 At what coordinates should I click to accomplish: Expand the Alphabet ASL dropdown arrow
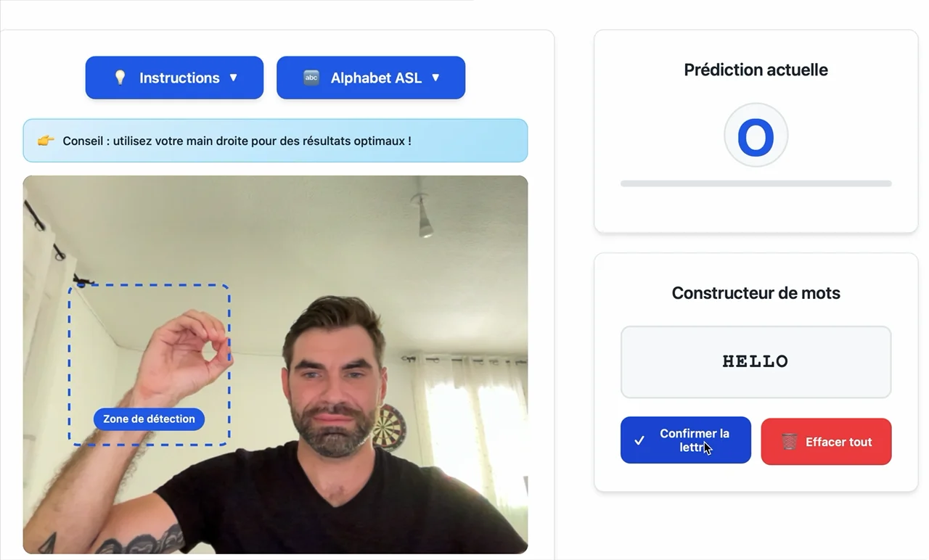[x=435, y=78]
